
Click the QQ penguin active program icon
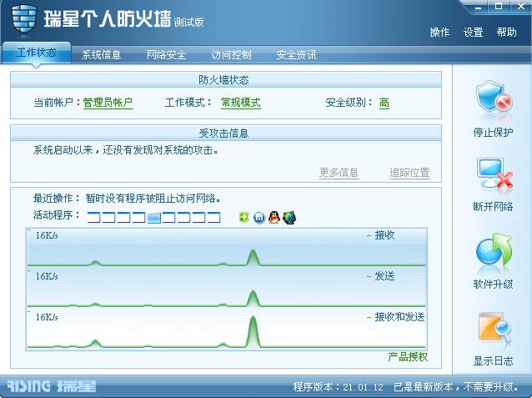tap(274, 217)
